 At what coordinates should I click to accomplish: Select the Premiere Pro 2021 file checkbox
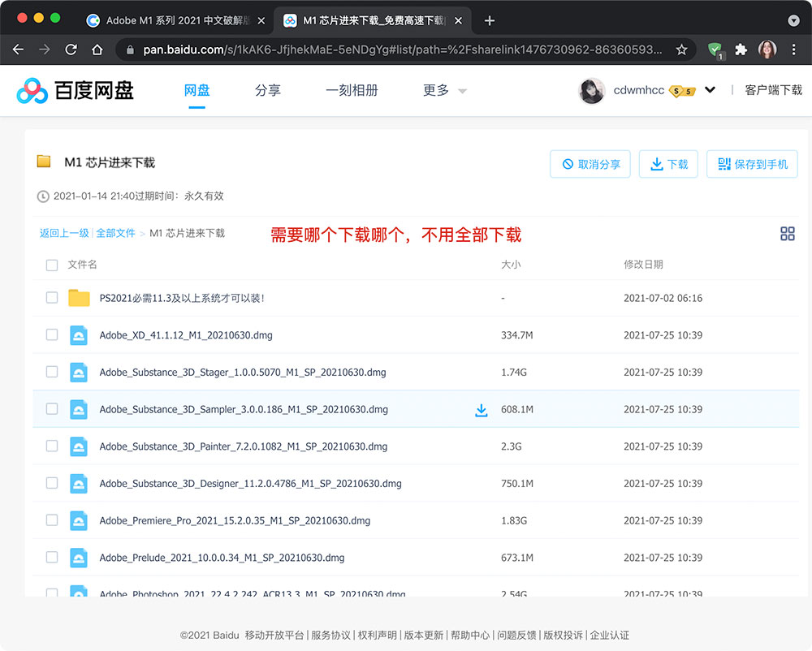tap(52, 520)
